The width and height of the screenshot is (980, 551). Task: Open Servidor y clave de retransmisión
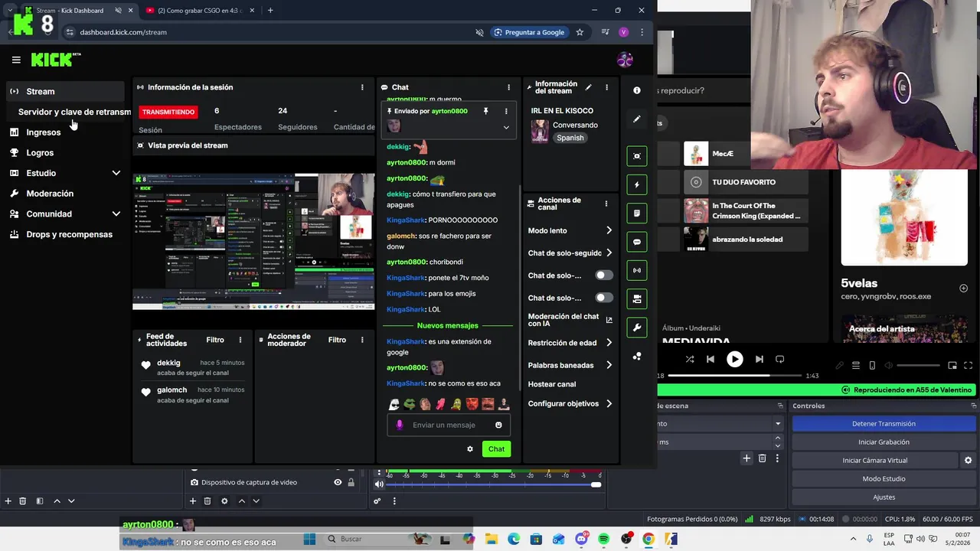[x=74, y=112]
